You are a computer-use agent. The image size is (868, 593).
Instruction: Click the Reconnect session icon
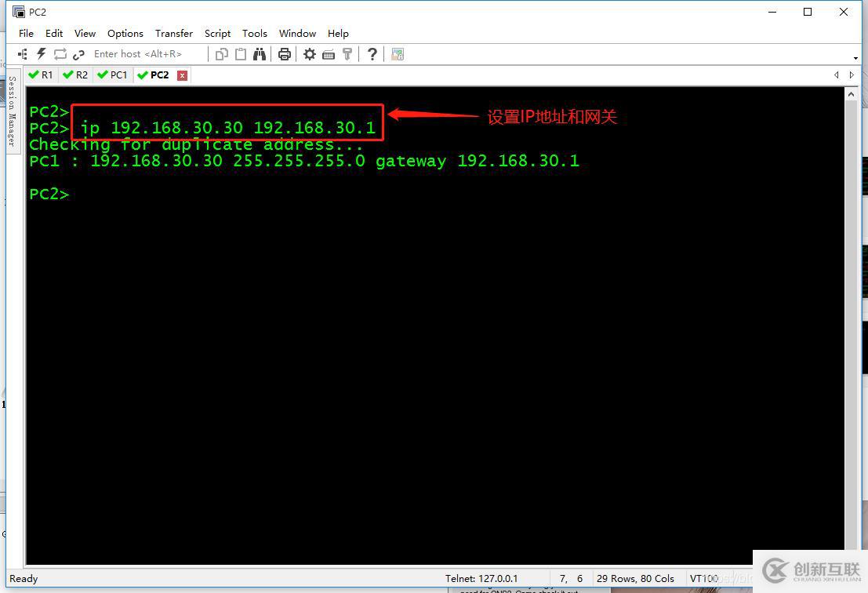pyautogui.click(x=60, y=54)
